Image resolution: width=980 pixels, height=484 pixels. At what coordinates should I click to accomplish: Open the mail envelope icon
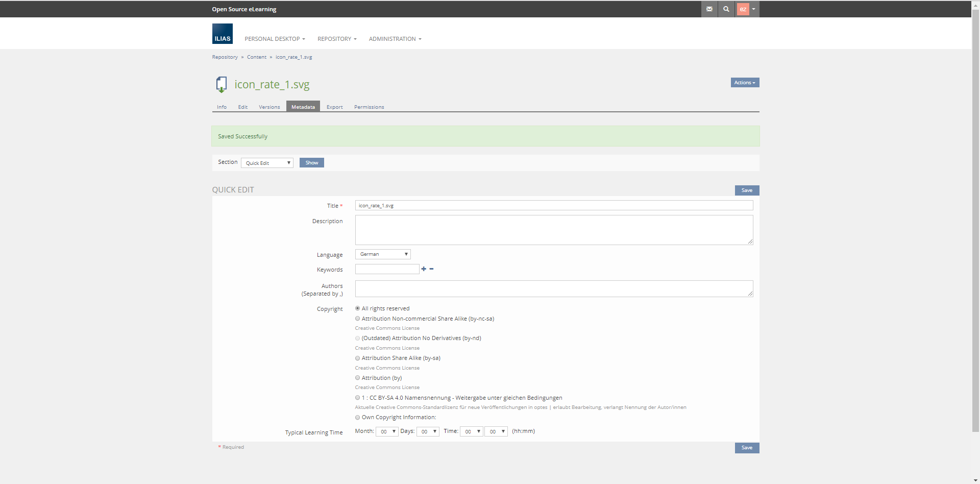click(709, 9)
